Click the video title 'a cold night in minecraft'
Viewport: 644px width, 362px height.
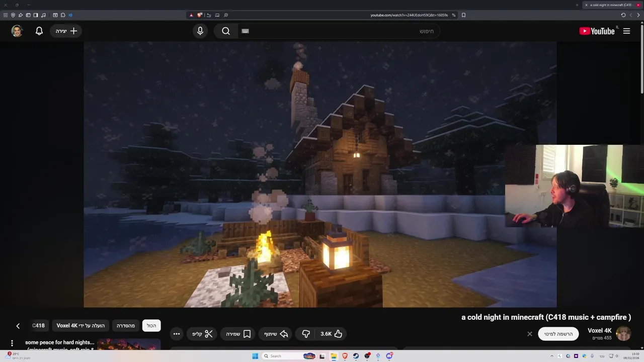(546, 317)
